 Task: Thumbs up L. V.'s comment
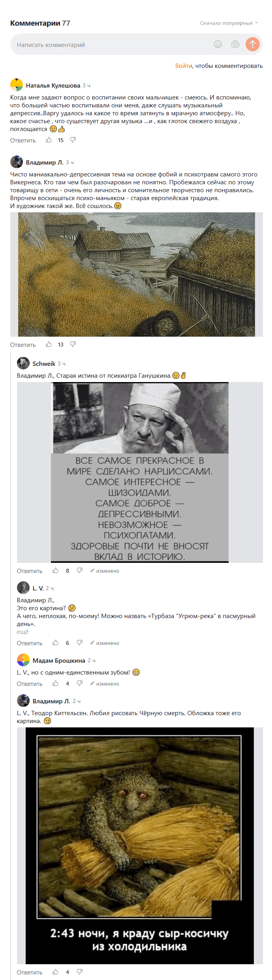pos(56,643)
